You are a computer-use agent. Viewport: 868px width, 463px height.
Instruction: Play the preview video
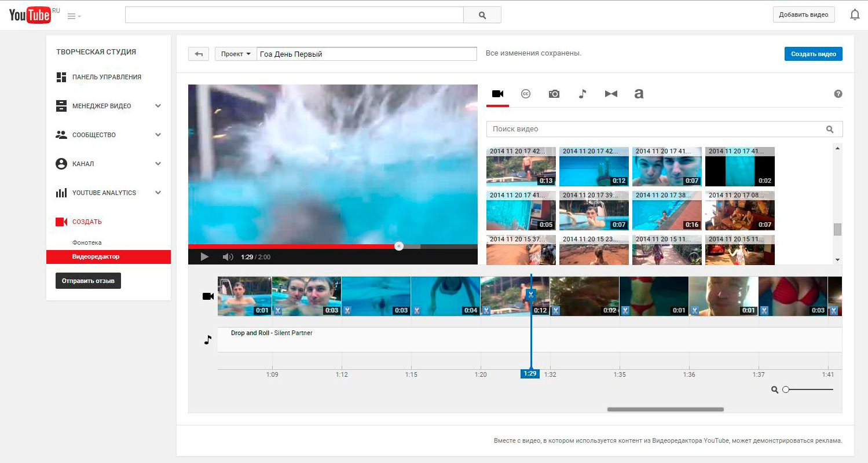pos(204,257)
